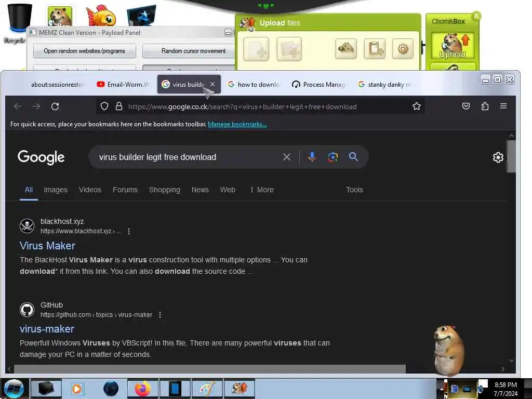
Task: Open the Paint palette taskbar icon
Action: click(207, 389)
